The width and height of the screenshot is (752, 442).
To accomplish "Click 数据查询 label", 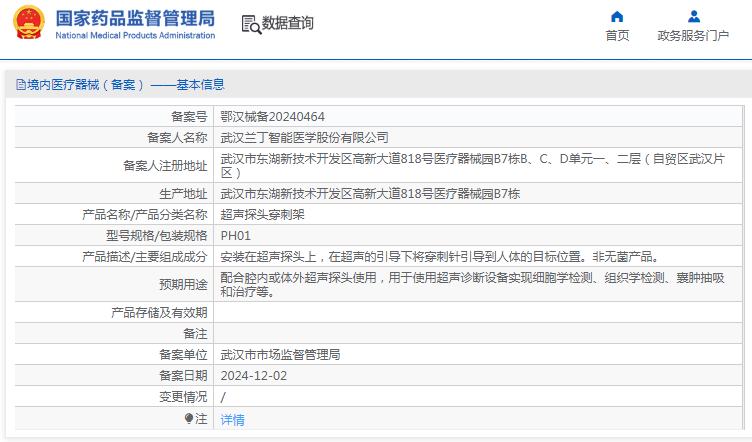I will [x=287, y=23].
